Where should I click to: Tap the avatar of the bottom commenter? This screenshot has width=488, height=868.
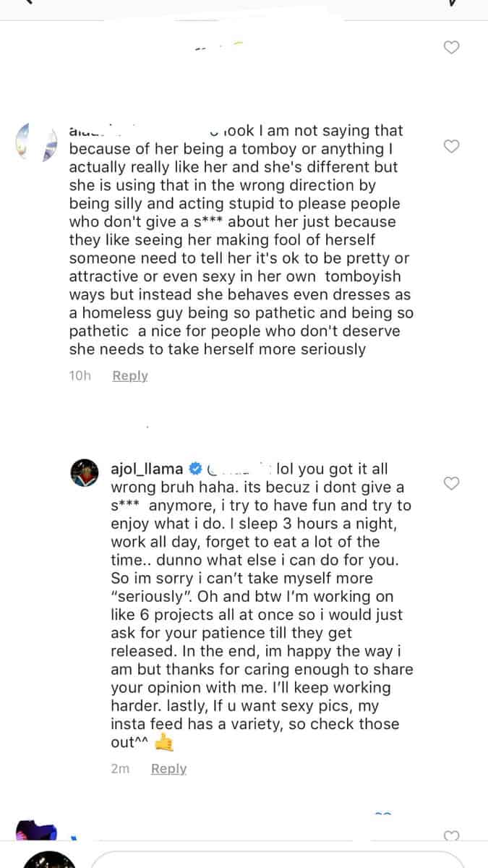tap(36, 831)
